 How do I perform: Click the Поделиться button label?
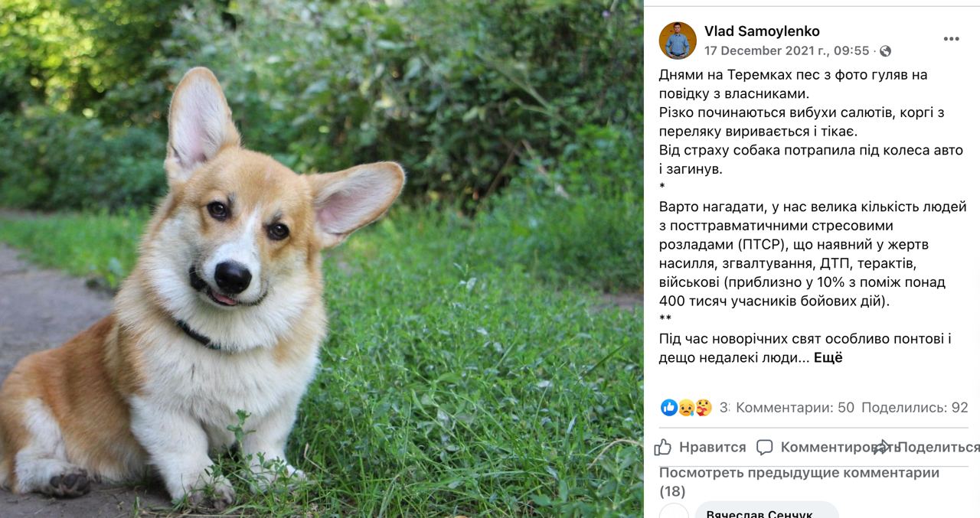point(939,448)
